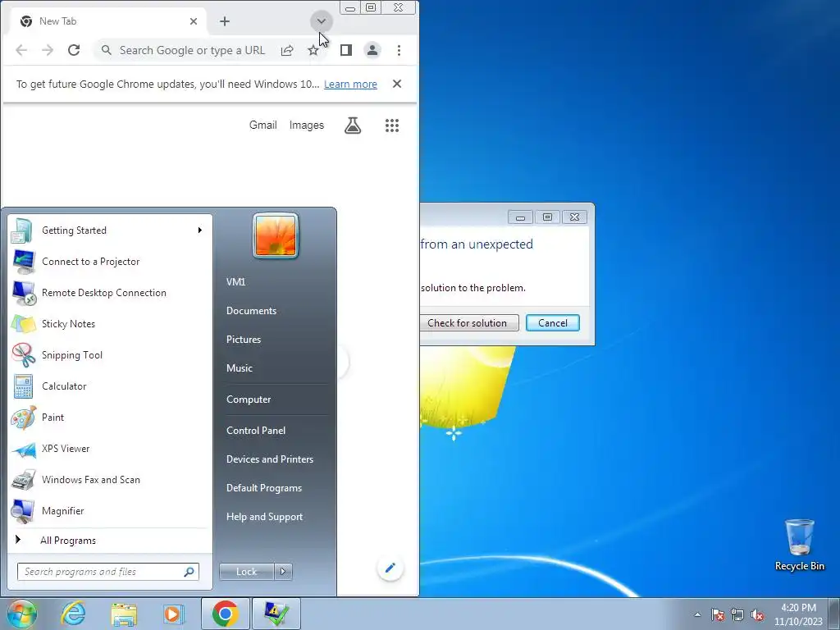Open Chrome three-dot menu
Screen dimensions: 840x630
point(399,50)
